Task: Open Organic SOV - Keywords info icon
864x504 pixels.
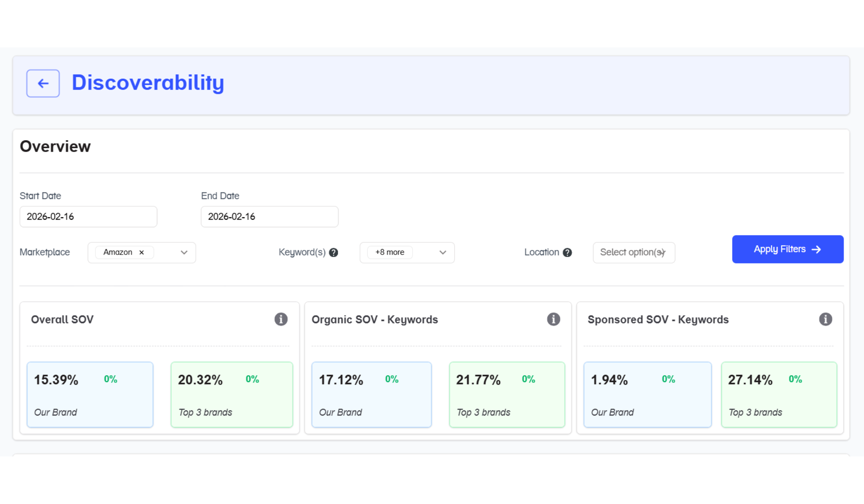Action: [553, 319]
